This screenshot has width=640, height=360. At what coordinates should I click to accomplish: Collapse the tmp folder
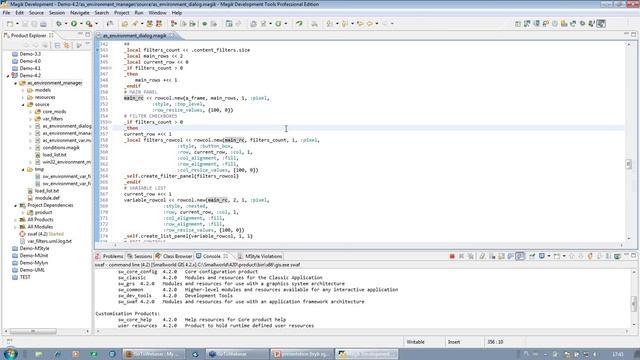point(23,169)
